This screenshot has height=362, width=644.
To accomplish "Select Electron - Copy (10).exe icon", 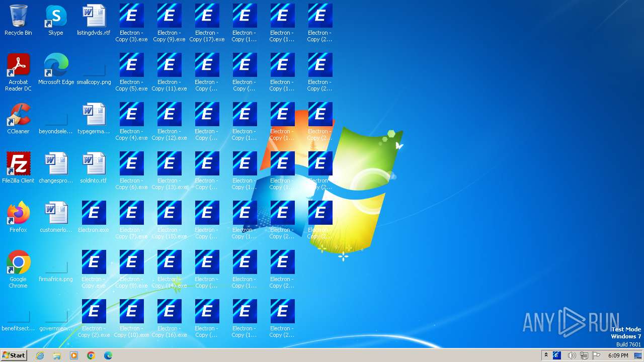I will pyautogui.click(x=131, y=319).
